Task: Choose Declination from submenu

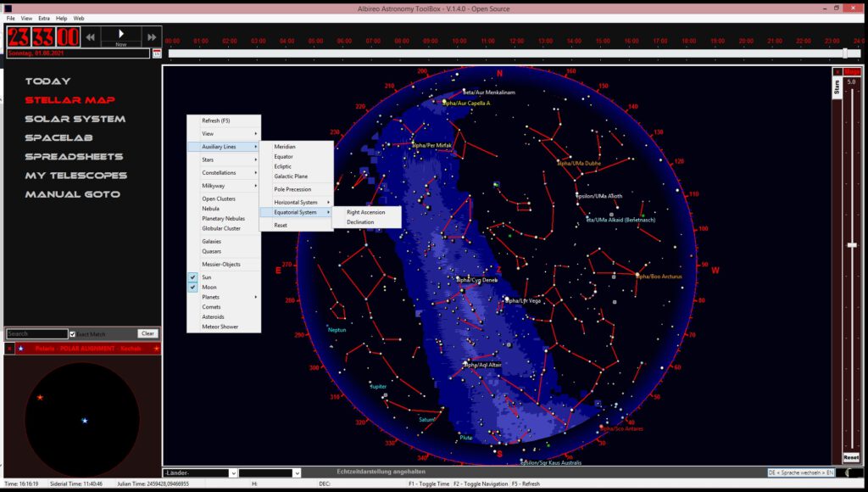Action: pyautogui.click(x=366, y=222)
